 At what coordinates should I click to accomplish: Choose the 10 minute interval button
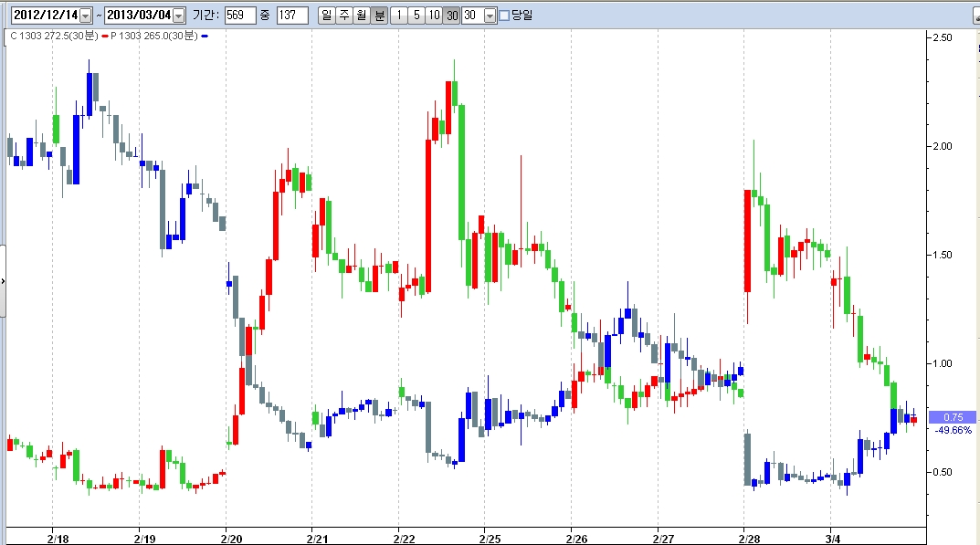tap(434, 16)
